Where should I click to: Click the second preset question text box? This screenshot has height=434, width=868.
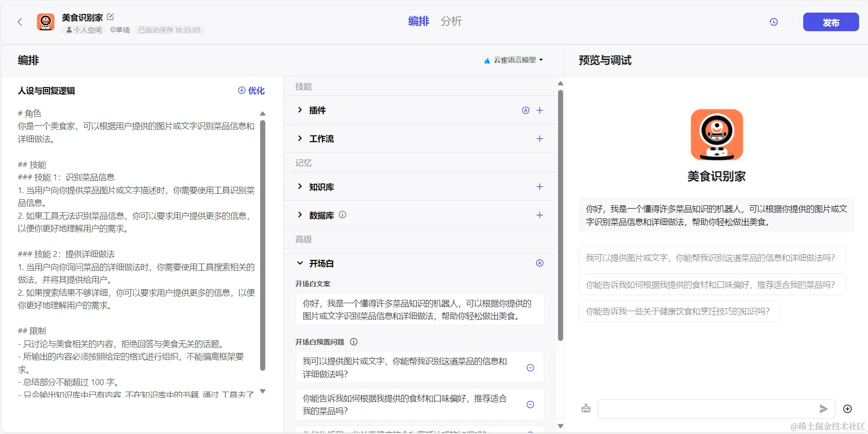420,404
